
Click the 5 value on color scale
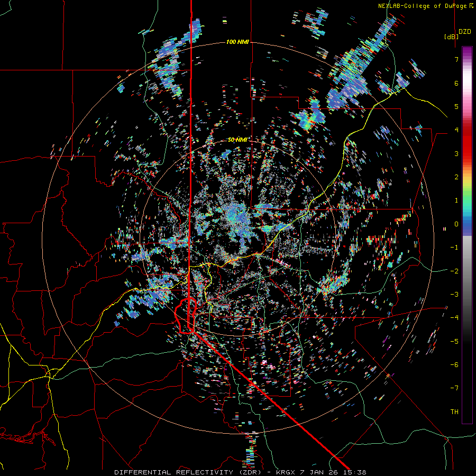point(456,106)
